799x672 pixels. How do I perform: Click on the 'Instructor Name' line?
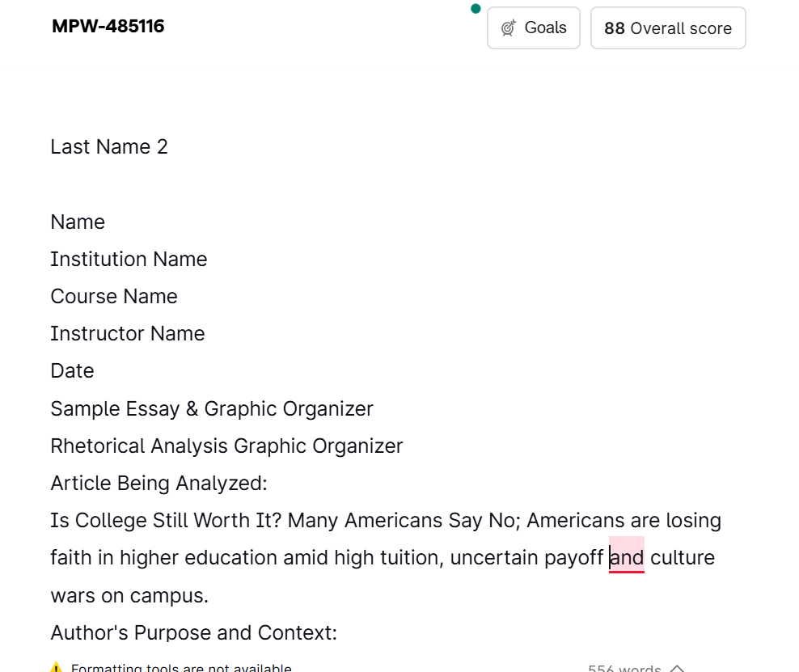pos(128,334)
